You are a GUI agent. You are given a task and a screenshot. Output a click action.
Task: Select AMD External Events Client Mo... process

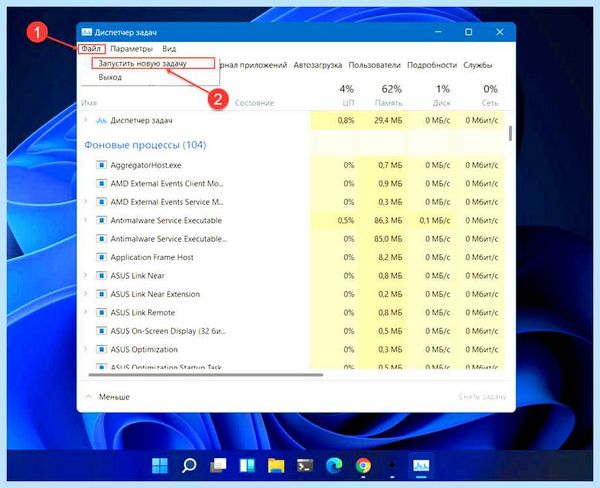(167, 183)
